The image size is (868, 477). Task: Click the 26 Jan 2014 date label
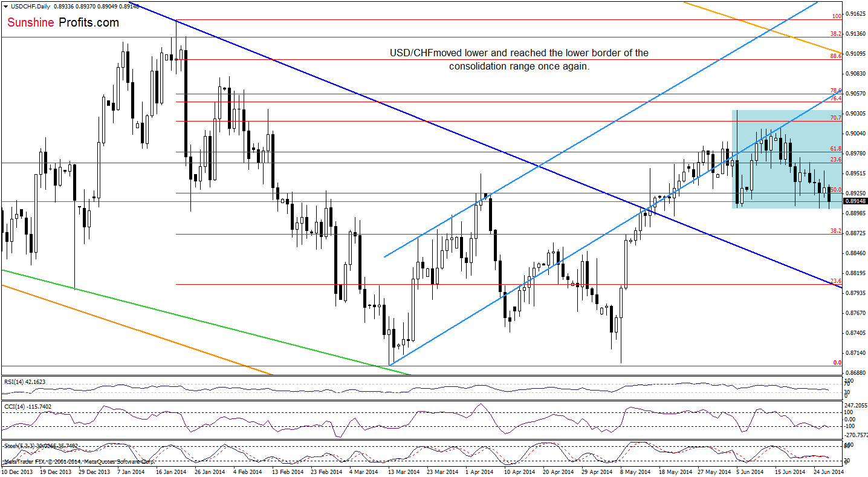[209, 471]
